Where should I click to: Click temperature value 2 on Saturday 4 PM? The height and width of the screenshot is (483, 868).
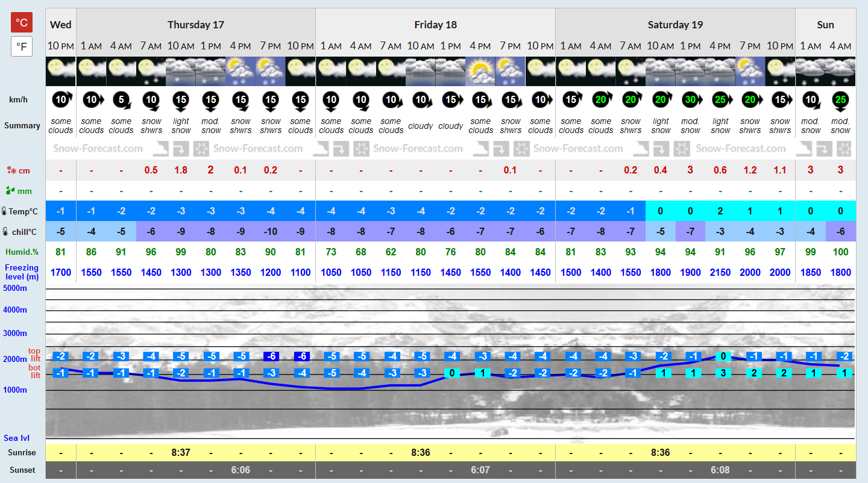[720, 211]
